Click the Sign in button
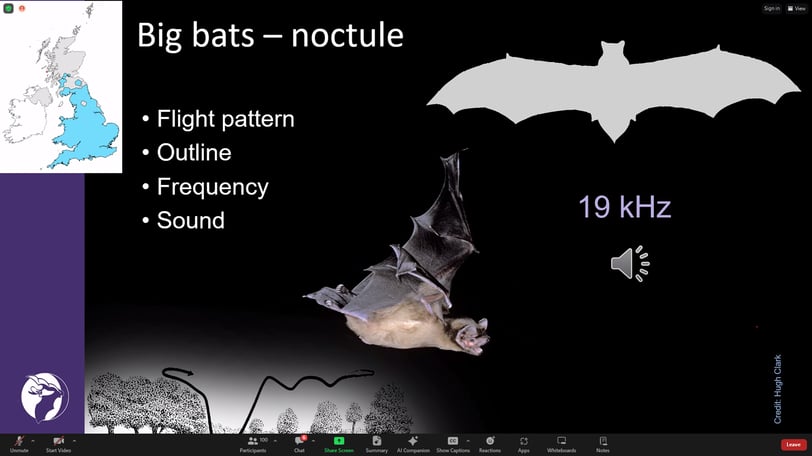 coord(771,8)
